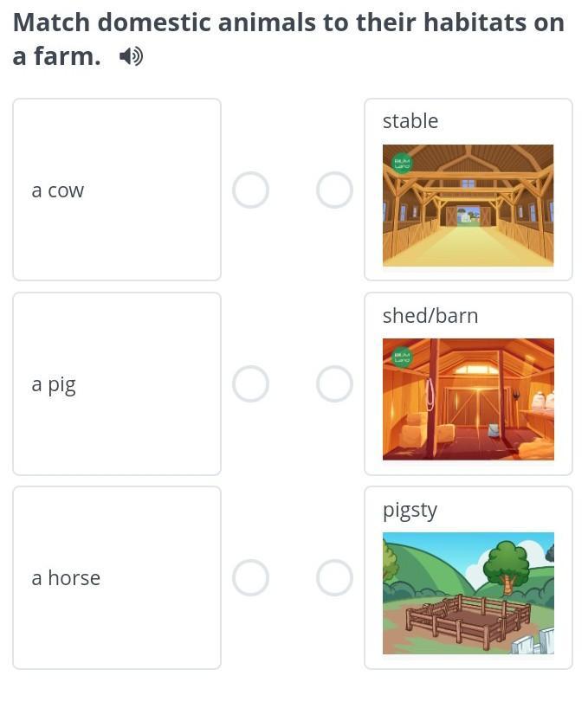Click the green logo badge on the barn picture
The image size is (588, 721).
pos(402,357)
